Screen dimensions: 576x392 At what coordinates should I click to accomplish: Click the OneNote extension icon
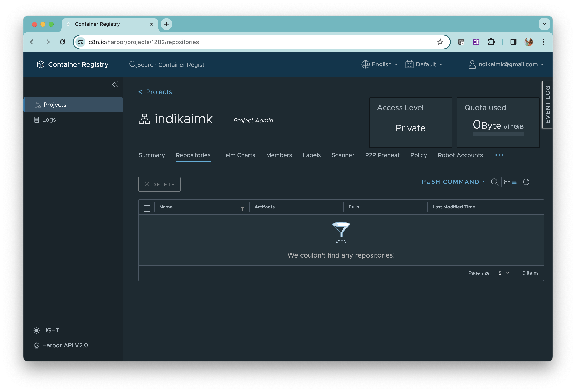476,42
